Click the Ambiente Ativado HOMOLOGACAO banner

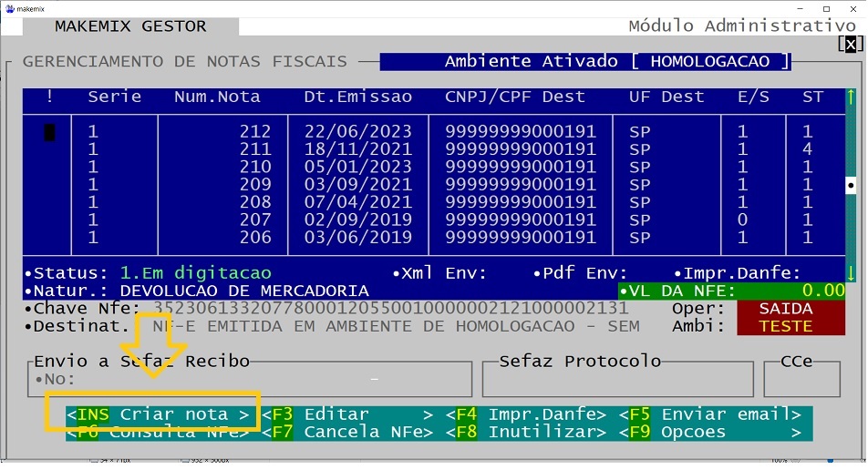[x=585, y=61]
